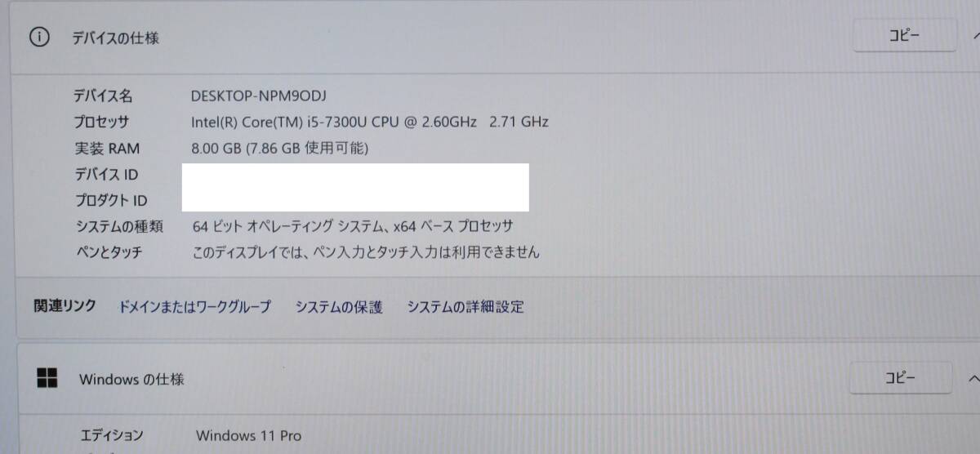The width and height of the screenshot is (980, 454).
Task: Click the システムの種類 value text
Action: coord(353,226)
